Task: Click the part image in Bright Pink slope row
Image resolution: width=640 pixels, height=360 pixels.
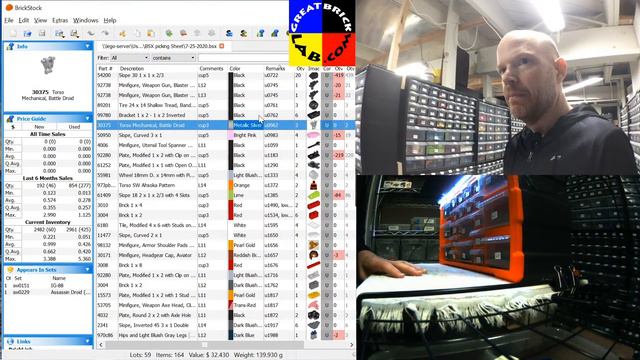Action: click(313, 135)
